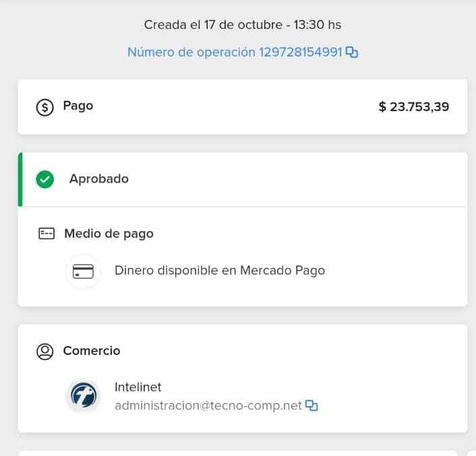This screenshot has width=476, height=456.
Task: Click the person icon next to Comercio
Action: coord(45,352)
